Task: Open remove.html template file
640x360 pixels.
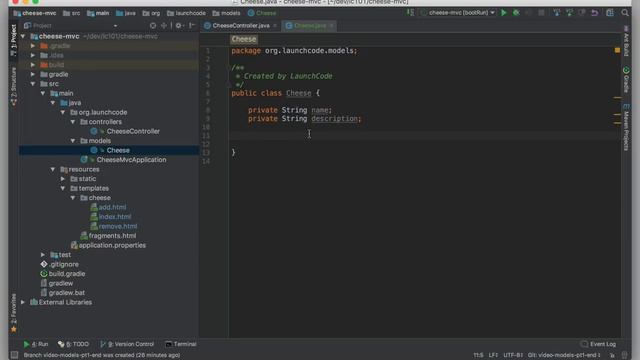Action: click(x=113, y=226)
